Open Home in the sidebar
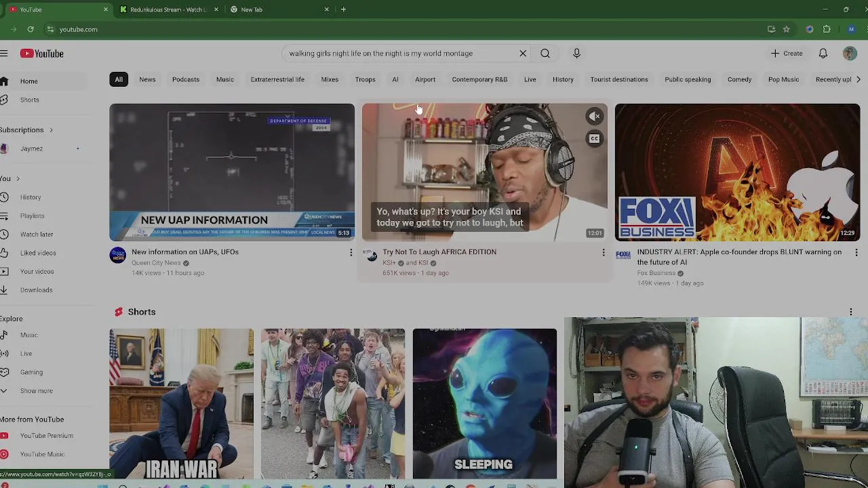 pyautogui.click(x=43, y=81)
